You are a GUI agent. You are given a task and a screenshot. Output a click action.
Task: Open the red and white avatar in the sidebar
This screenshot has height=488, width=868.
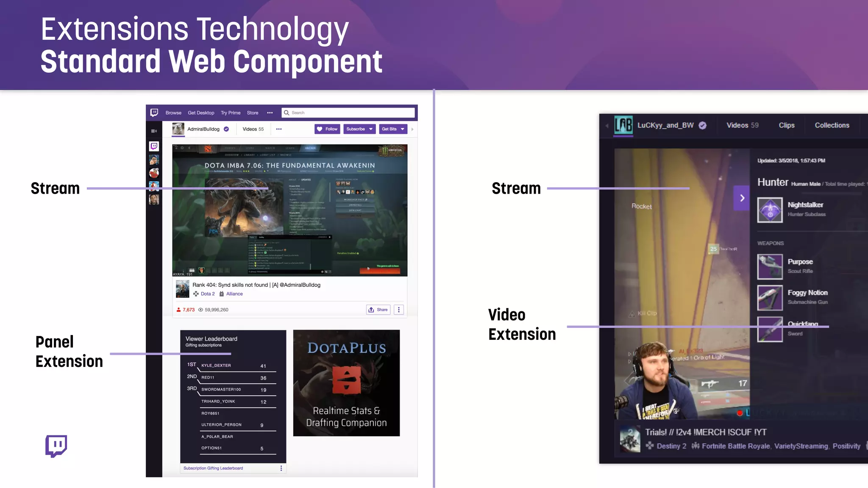pyautogui.click(x=154, y=173)
